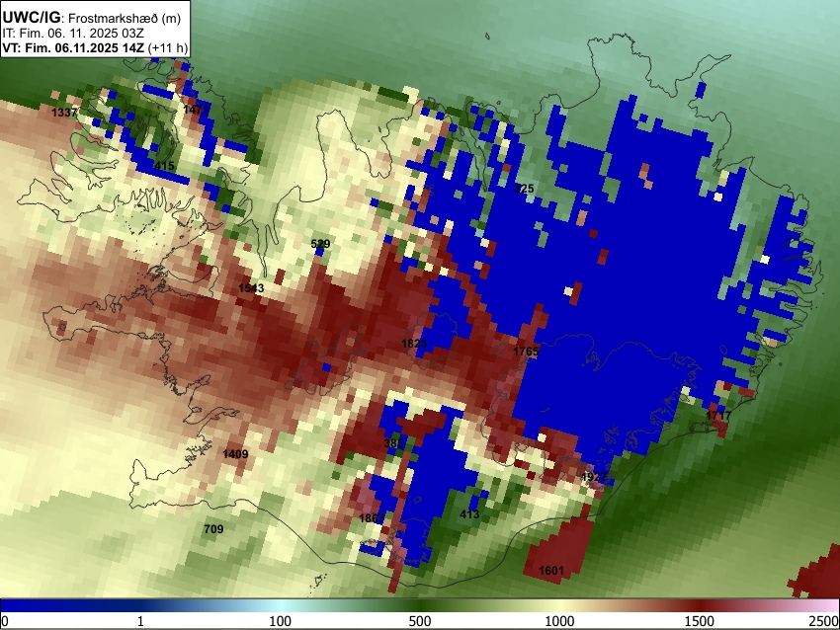
Task: Click the map value label 1471
Action: 196,110
